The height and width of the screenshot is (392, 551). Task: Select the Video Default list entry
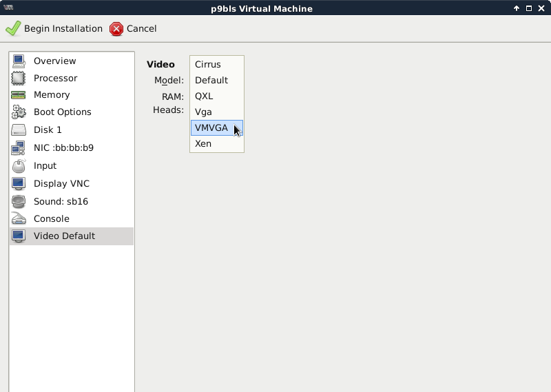tap(64, 236)
